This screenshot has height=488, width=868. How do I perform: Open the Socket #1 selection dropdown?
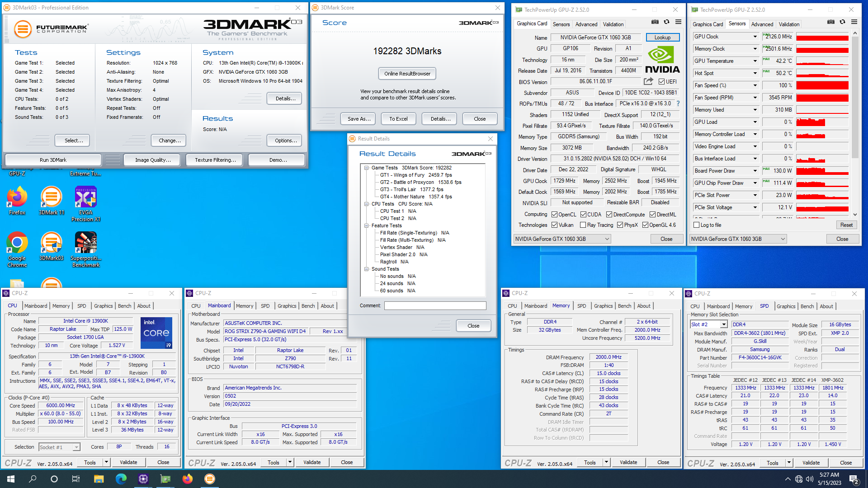tap(76, 447)
